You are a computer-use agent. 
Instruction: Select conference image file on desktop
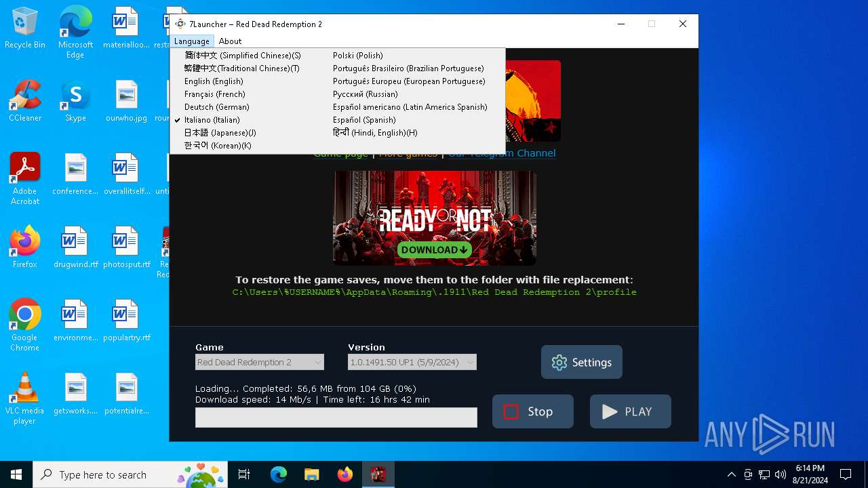click(75, 174)
